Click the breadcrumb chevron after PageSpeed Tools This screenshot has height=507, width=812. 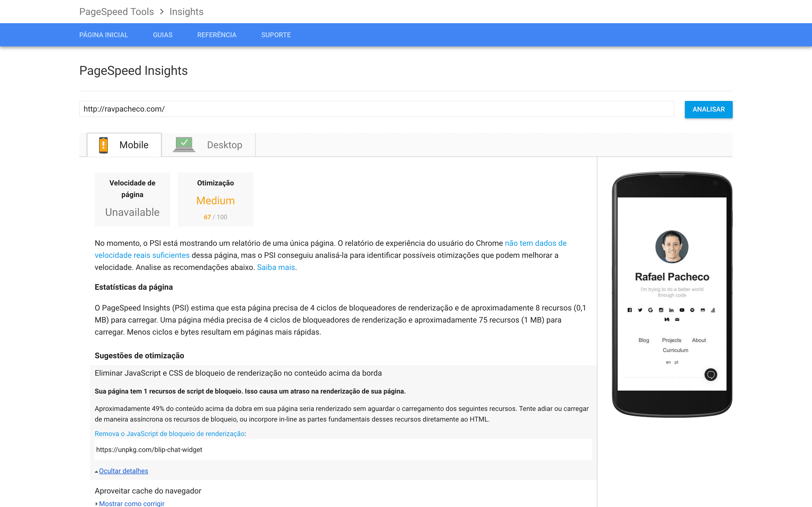[162, 12]
